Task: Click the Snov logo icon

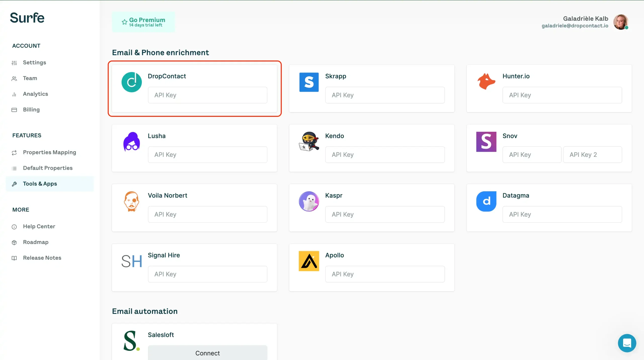Action: 486,142
